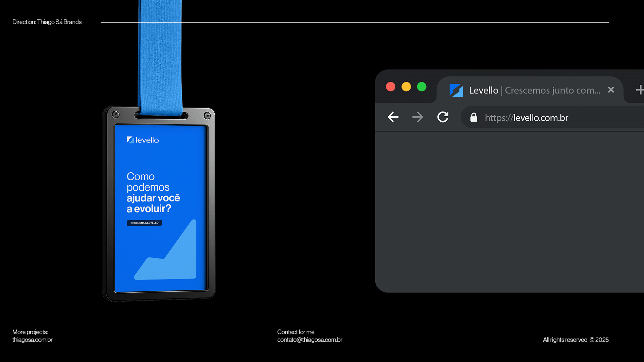Click the 'More projects:' label

(30, 332)
